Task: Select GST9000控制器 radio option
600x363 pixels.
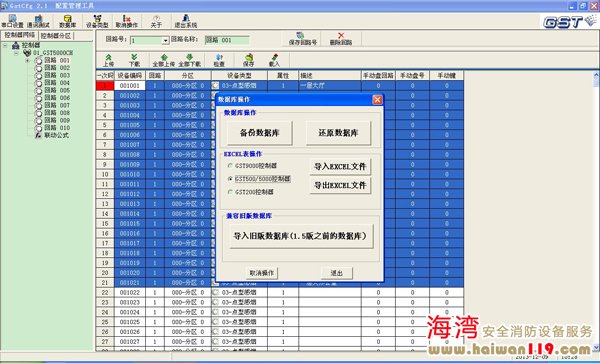Action: [230, 166]
